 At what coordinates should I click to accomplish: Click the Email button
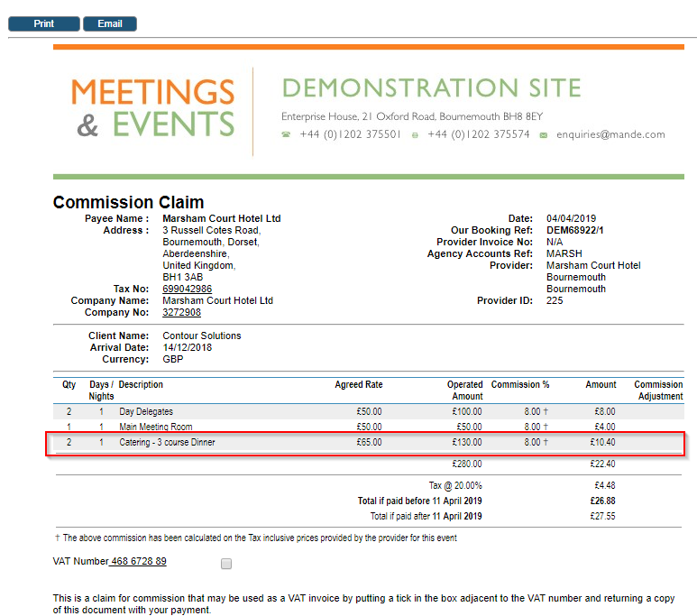pyautogui.click(x=110, y=24)
